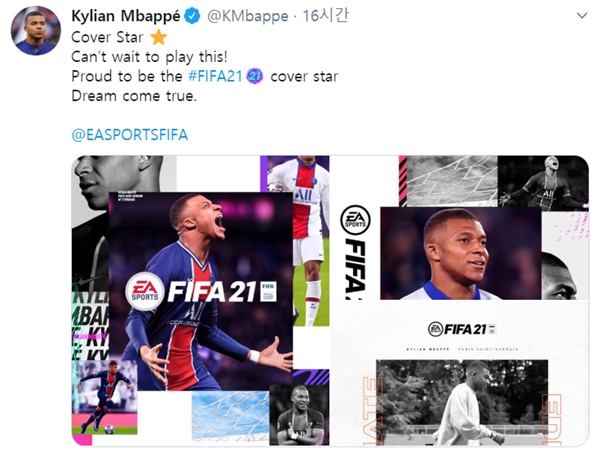
Task: Click the EA Sports logo on main cover
Action: [x=144, y=291]
